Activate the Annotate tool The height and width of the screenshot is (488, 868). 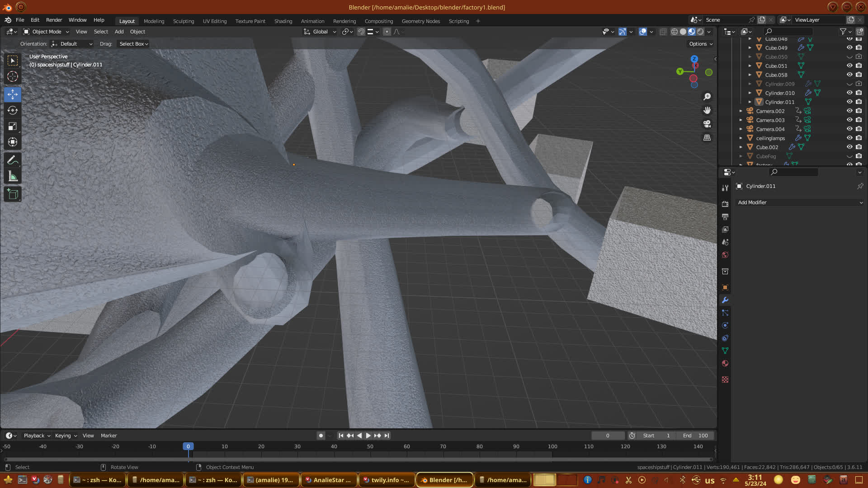(x=13, y=160)
